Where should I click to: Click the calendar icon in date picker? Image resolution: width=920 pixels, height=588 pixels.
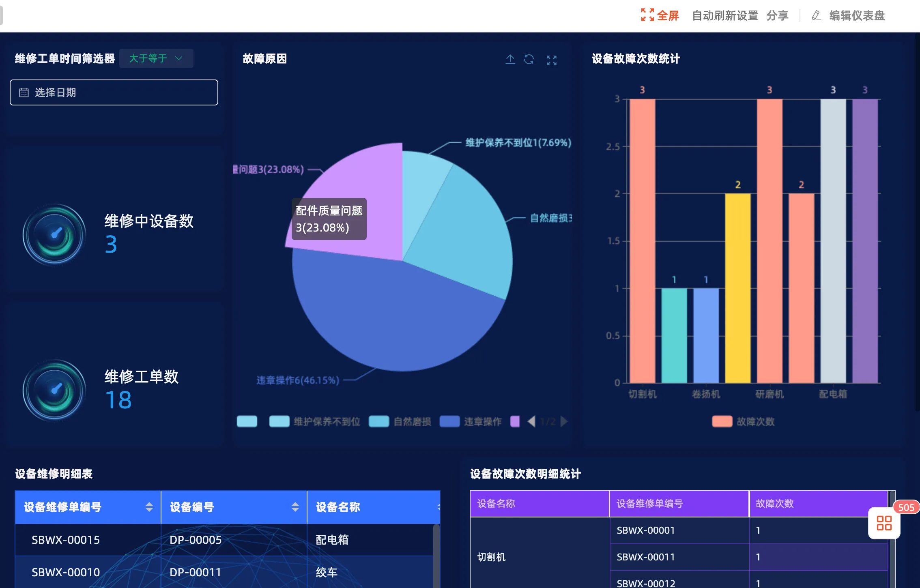click(24, 92)
